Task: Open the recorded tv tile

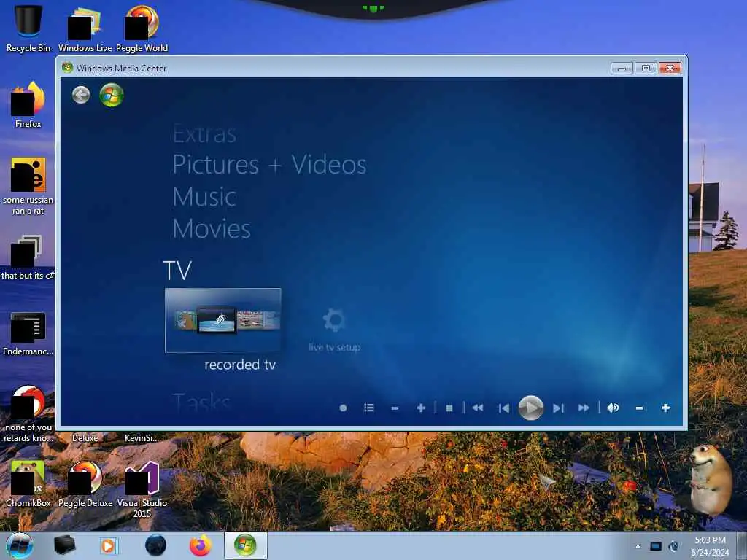Action: (x=223, y=320)
